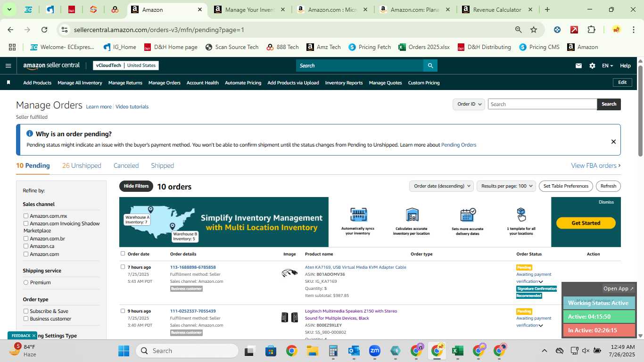Click the browser zoom magnifier icon

519,30
